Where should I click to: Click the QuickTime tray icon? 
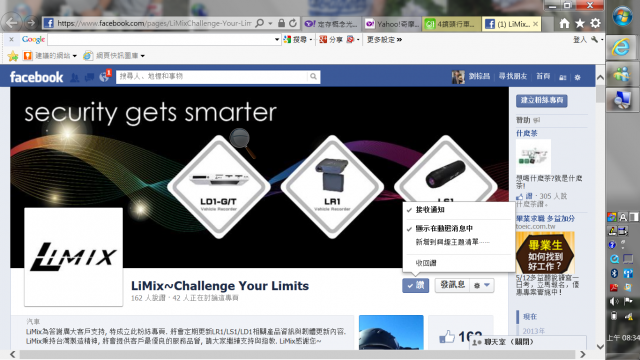tap(614, 259)
